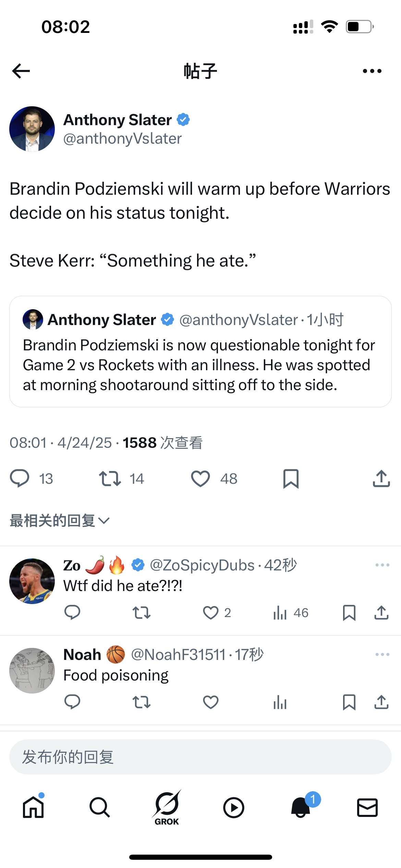
Task: Reply to Anthony Slater's main post
Action: click(x=20, y=479)
